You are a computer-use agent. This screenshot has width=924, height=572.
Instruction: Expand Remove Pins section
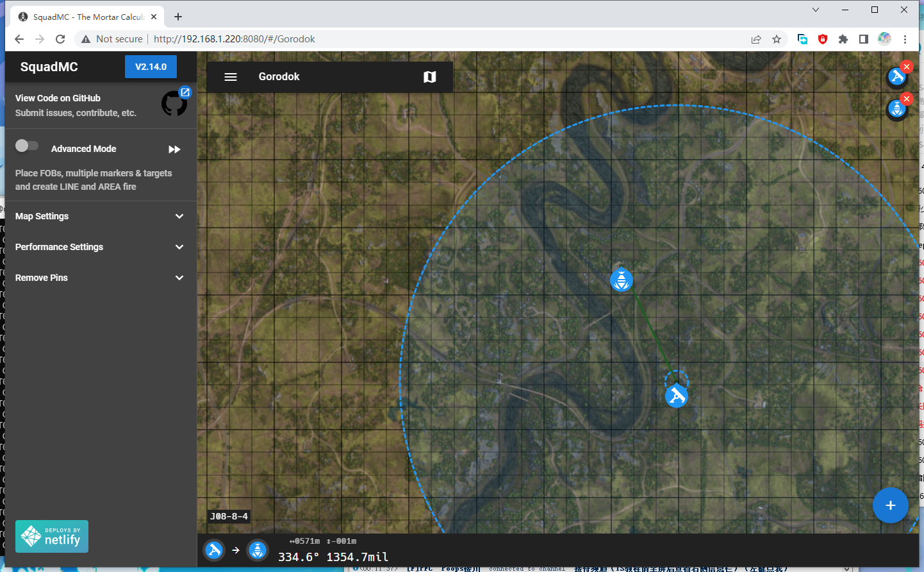coord(101,278)
